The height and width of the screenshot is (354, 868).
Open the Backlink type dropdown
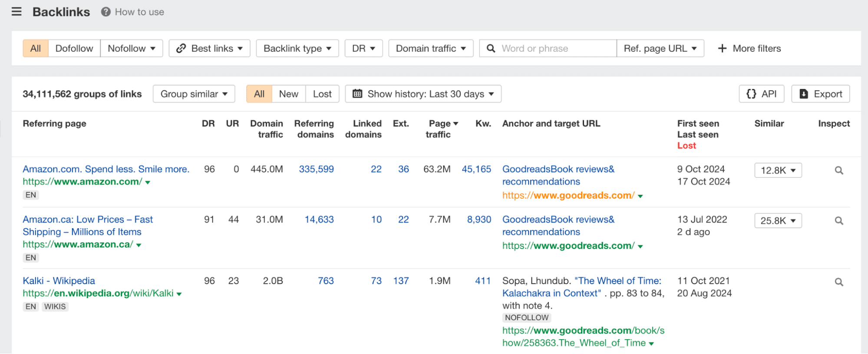[297, 49]
